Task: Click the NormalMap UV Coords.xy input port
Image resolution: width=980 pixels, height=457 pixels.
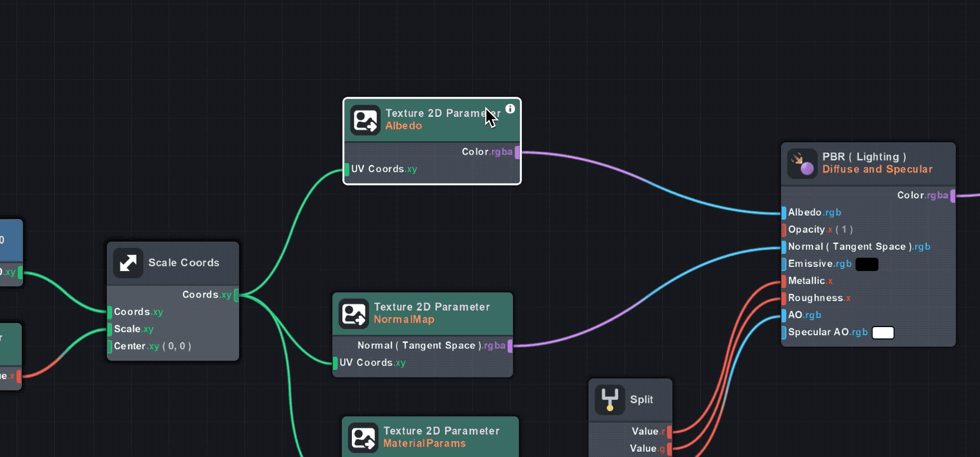Action: coord(335,363)
